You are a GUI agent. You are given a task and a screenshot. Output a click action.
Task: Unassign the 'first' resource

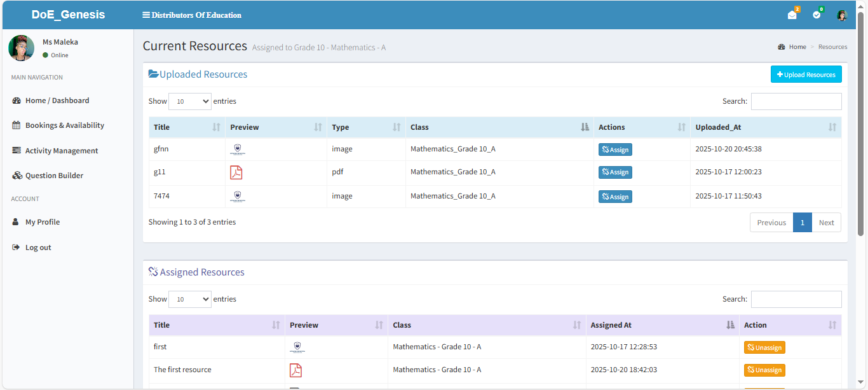point(764,347)
